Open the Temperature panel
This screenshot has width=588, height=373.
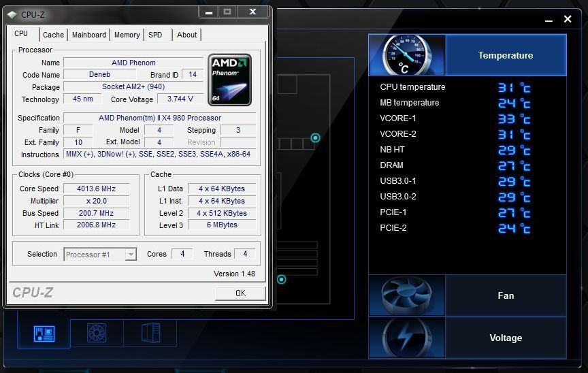click(506, 55)
